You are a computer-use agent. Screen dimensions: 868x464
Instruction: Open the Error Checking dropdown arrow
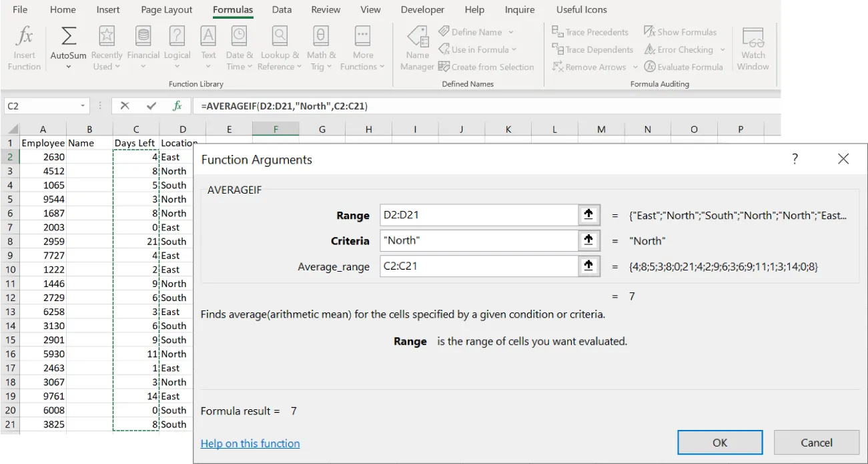point(723,49)
